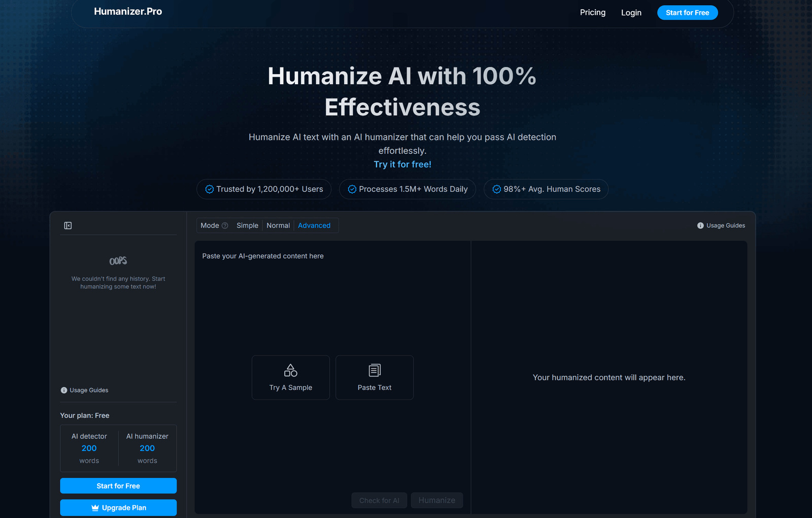
Task: Click the We couldn't find any history message
Action: 118,283
